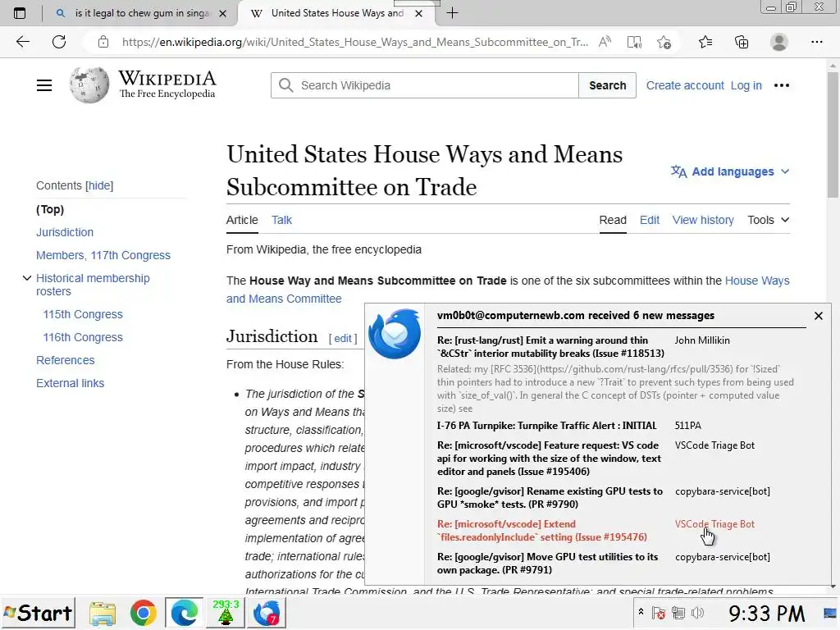Click the Log in link
Screen dimensions: 840x630
click(x=746, y=85)
